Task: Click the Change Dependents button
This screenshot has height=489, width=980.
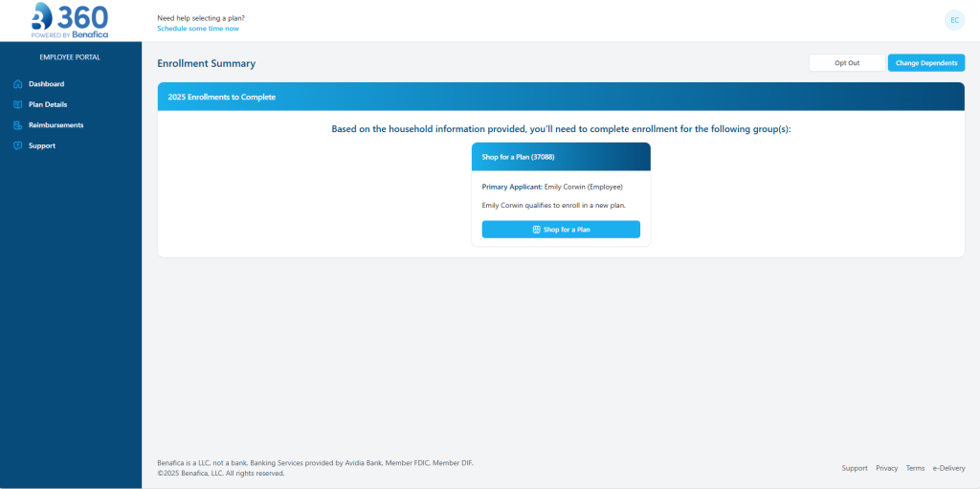Action: pyautogui.click(x=926, y=63)
